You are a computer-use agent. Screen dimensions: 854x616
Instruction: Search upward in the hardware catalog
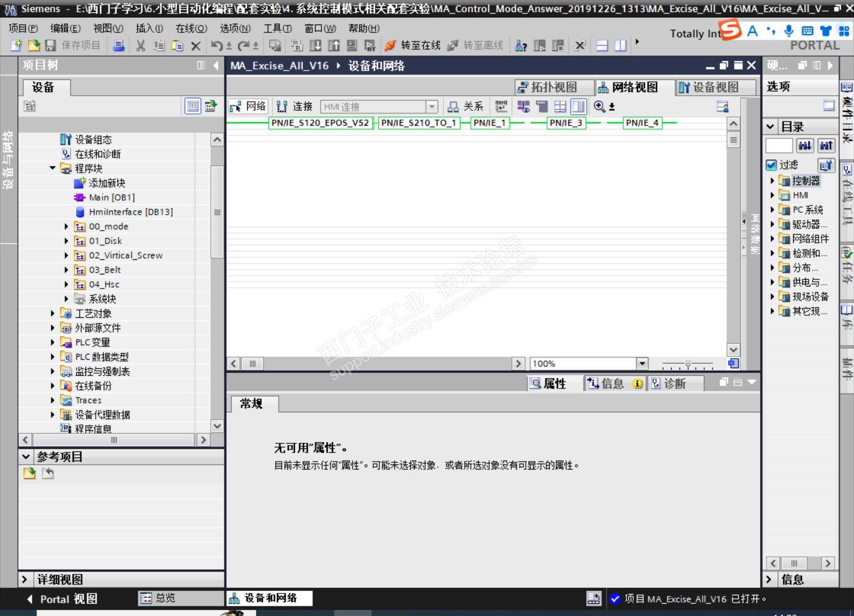[x=826, y=145]
